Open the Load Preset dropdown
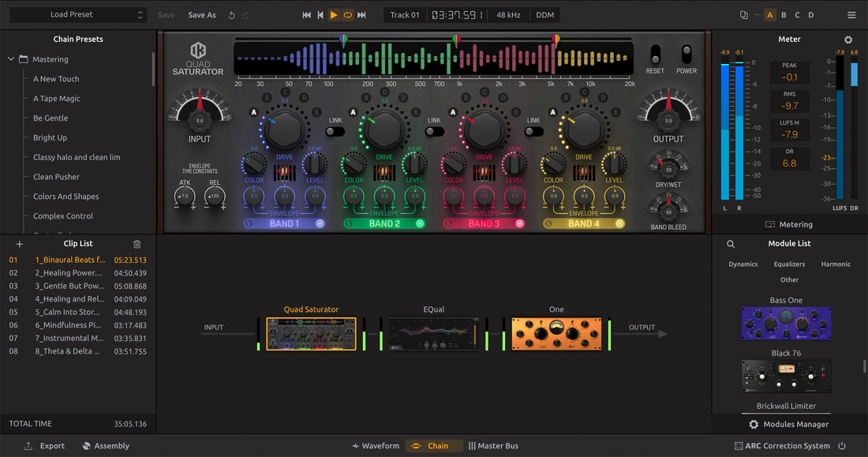868x457 pixels. pos(78,15)
